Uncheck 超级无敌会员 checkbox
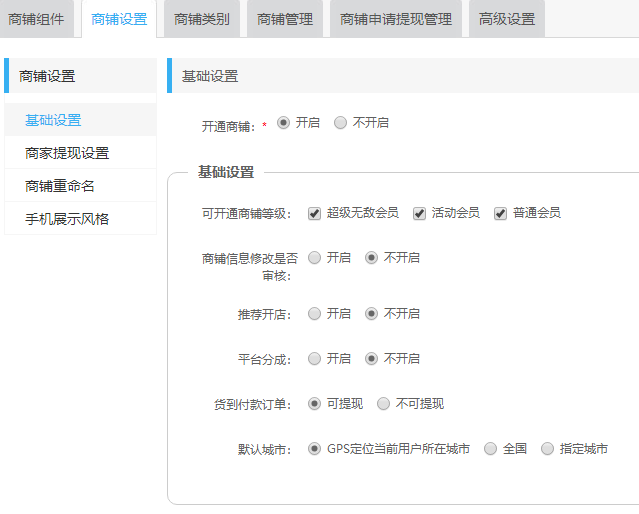Viewport: 639px width, 514px height. click(314, 213)
